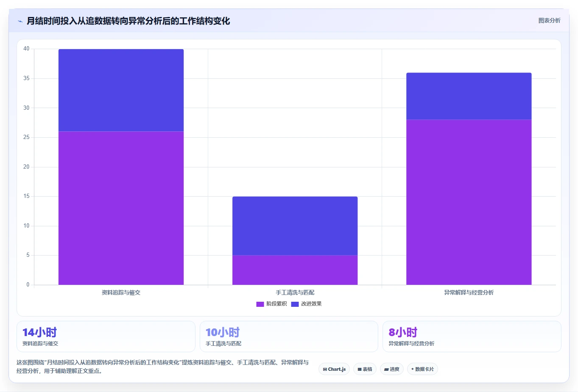The image size is (578, 392).
Task: Click the 14小时 card value
Action: [x=39, y=332]
